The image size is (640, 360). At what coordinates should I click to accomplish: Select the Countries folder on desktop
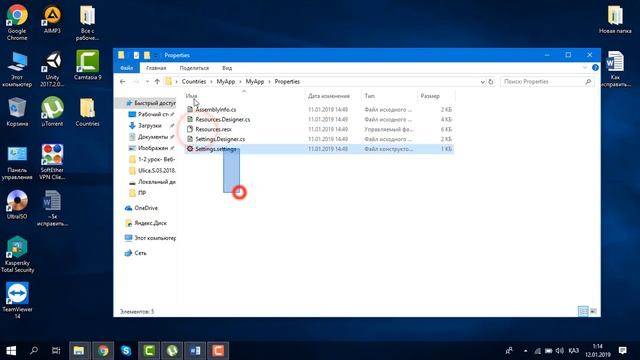87,112
